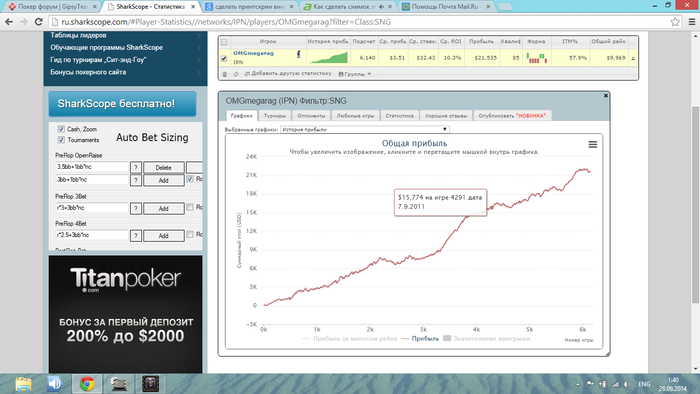Click refresh icon beside trash icon
Screen dimensions: 700x394
pos(236,74)
